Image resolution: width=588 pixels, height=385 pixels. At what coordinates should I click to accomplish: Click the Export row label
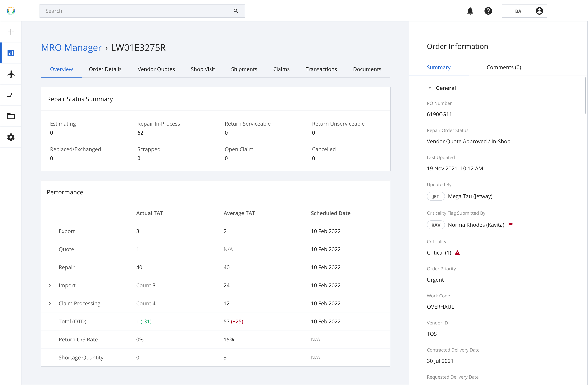point(67,231)
